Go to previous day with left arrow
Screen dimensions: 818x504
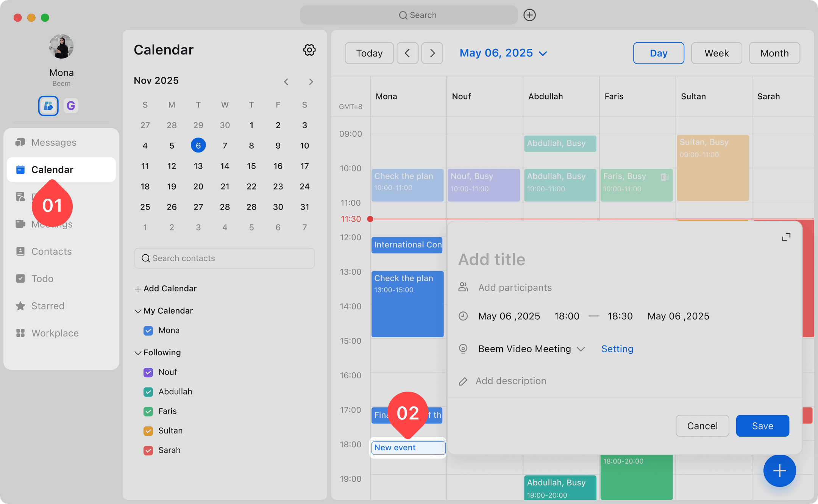coord(407,53)
